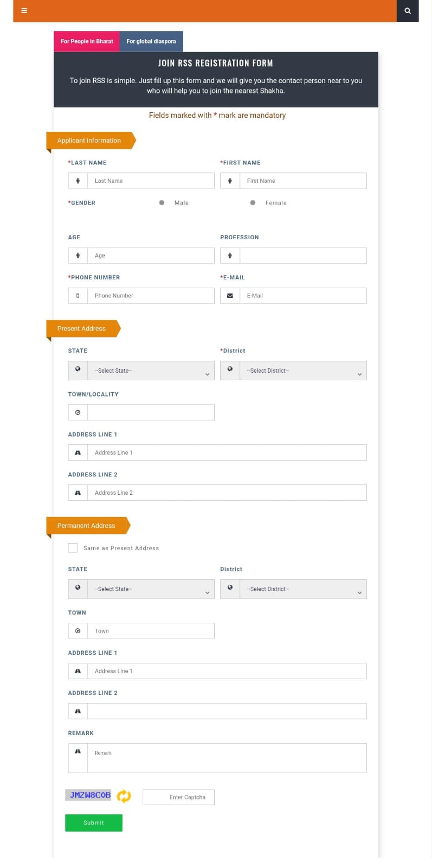The height and width of the screenshot is (868, 432).
Task: Switch to For People in Bharat tab
Action: point(87,41)
